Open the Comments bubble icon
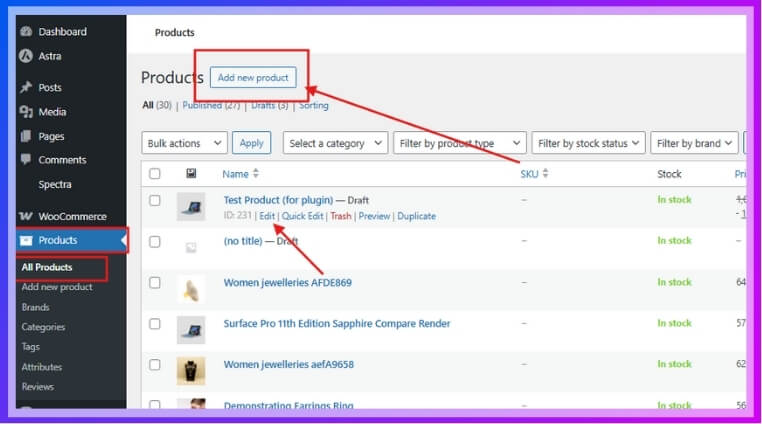Viewport: 762px width, 424px height. [x=26, y=160]
